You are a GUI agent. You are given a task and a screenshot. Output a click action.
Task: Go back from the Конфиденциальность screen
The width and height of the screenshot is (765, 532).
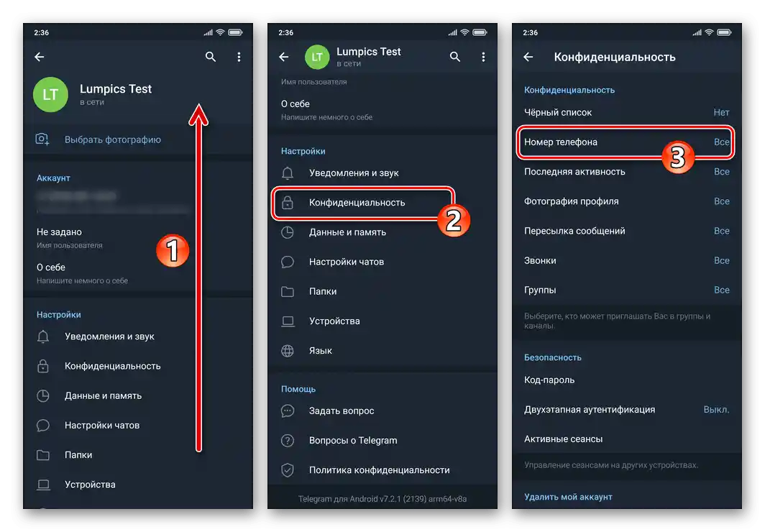528,57
